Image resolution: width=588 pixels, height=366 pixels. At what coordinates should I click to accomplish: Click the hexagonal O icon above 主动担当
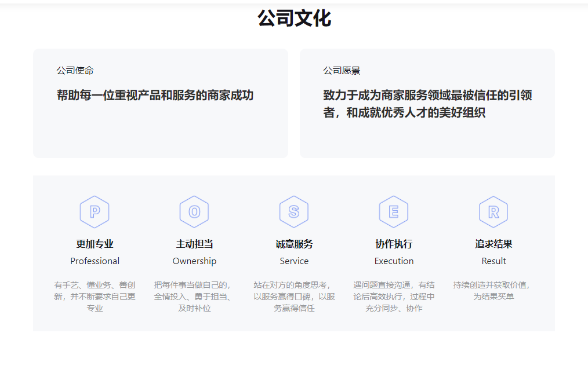click(x=194, y=211)
